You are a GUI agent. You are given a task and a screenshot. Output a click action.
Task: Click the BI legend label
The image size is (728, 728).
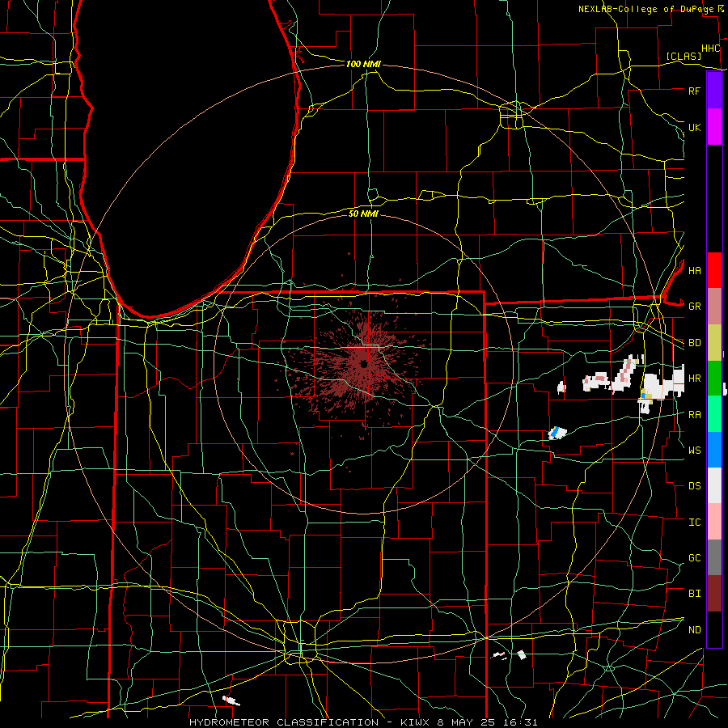point(694,594)
